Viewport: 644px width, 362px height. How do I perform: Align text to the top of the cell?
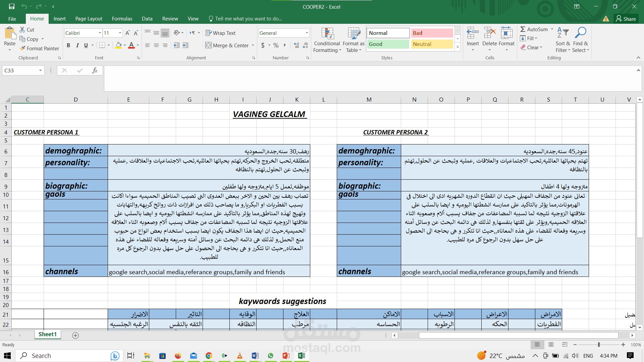[148, 33]
